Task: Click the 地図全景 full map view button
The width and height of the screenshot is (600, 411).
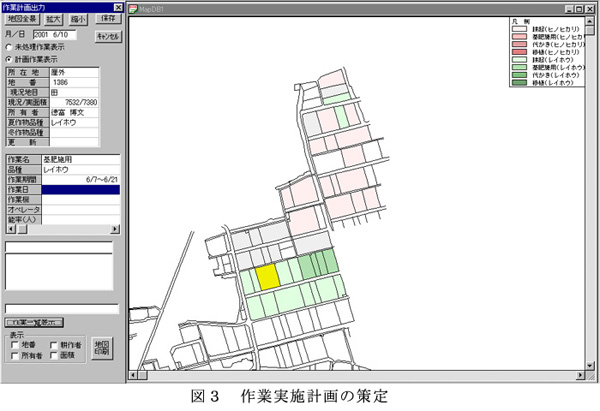Action: (22, 18)
